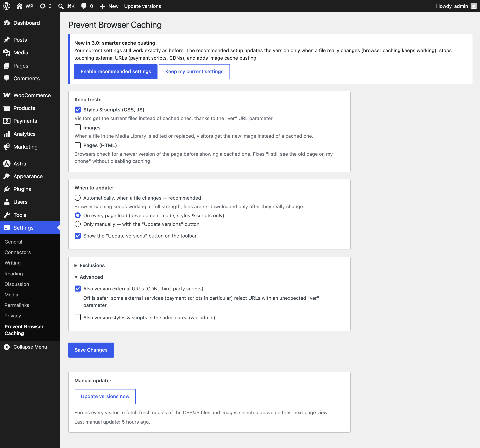
Task: Click Enable recommended settings button
Action: click(116, 71)
